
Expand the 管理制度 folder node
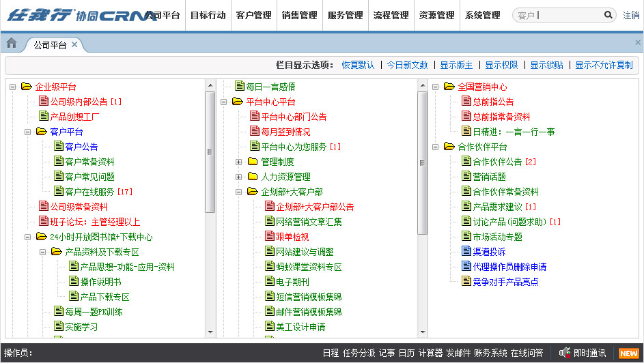tap(238, 162)
